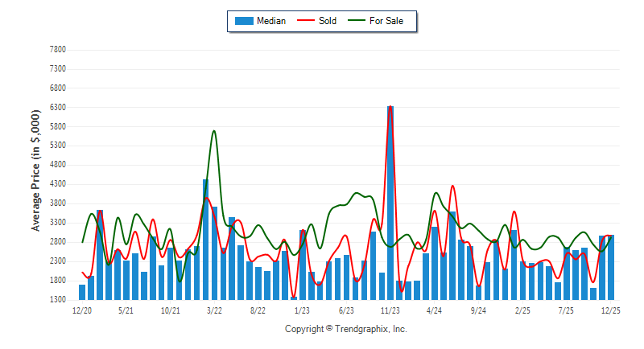Click the Copyright Trendgraphix, Inc. text
Screen dimensions: 644x349
pyautogui.click(x=346, y=329)
